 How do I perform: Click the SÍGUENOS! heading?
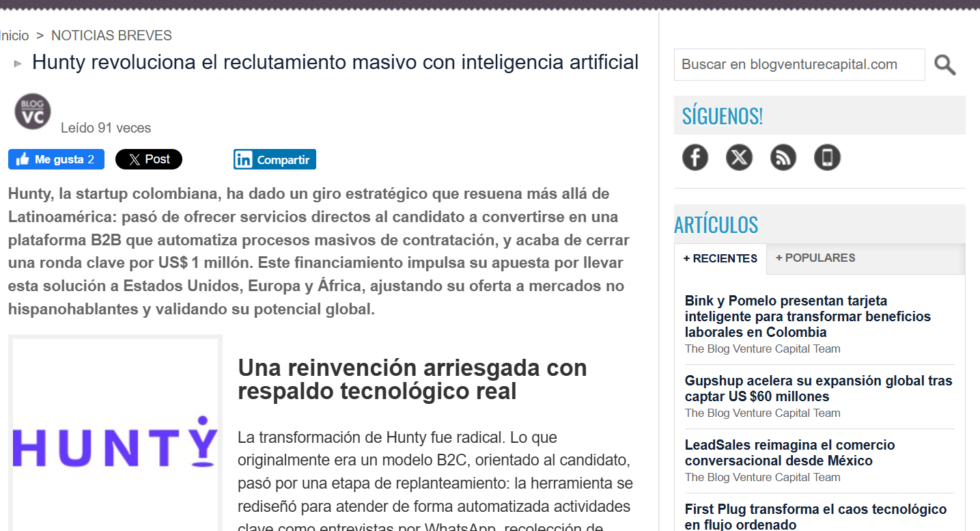click(x=722, y=116)
